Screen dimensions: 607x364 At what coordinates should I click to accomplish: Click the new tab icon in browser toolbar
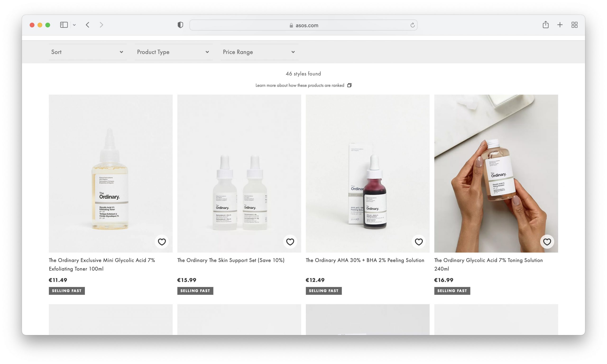560,25
